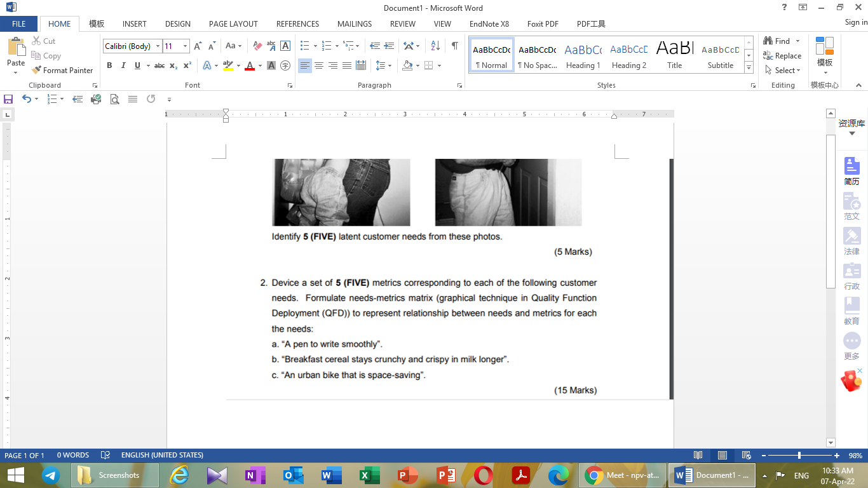Adjust the zoom slider in status bar
Viewport: 868px width, 488px height.
coord(799,455)
